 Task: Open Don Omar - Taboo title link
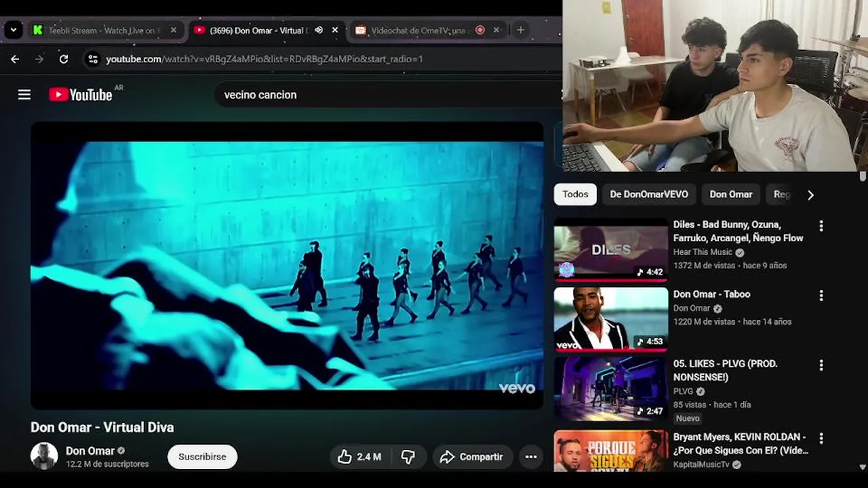tap(711, 294)
